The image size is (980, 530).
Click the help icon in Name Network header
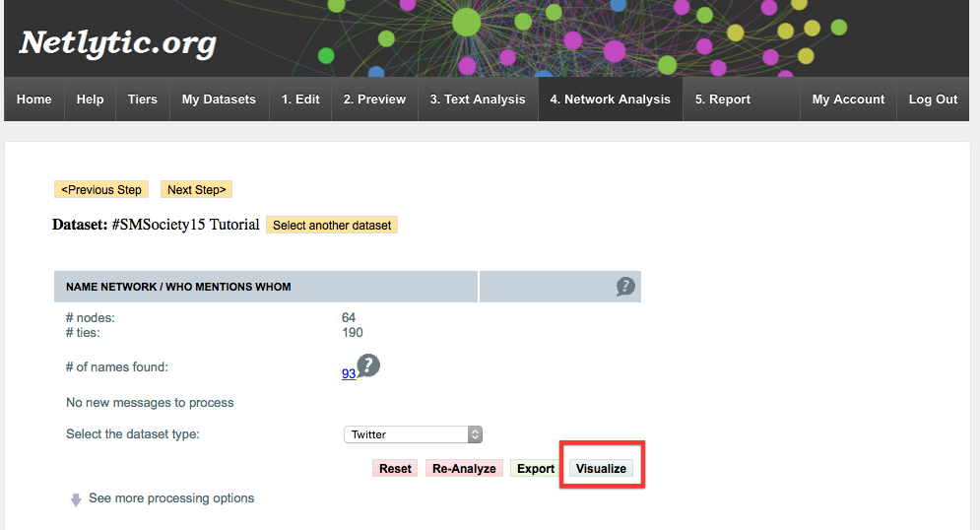pos(625,287)
